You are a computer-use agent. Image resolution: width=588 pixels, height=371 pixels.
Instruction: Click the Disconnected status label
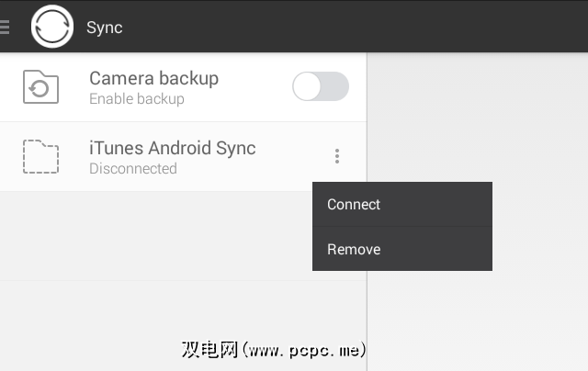point(132,169)
